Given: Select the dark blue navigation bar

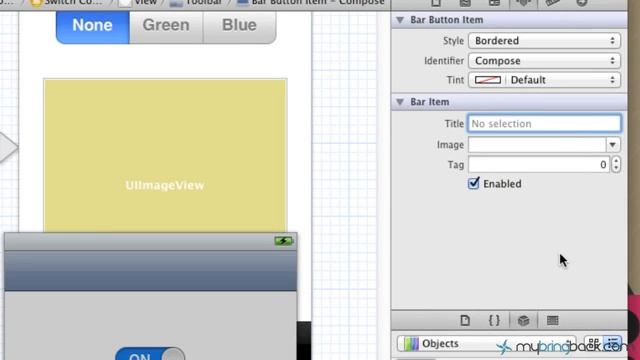Looking at the screenshot, I should coord(151,270).
